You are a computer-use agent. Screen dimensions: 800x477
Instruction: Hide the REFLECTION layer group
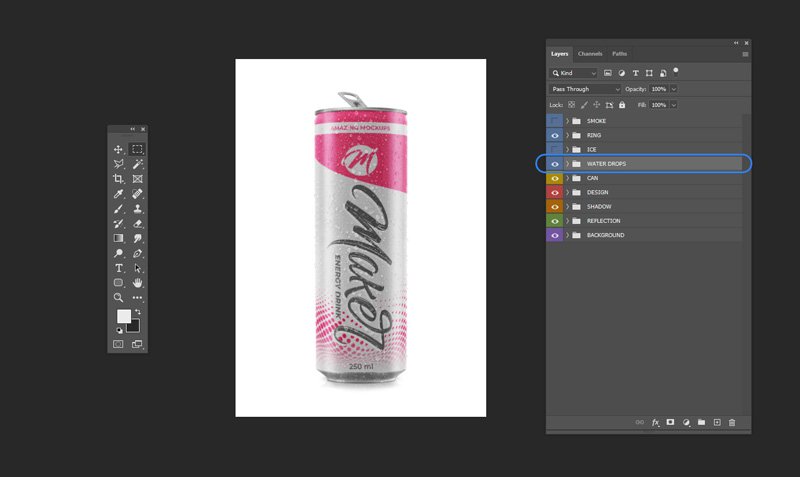tap(555, 221)
